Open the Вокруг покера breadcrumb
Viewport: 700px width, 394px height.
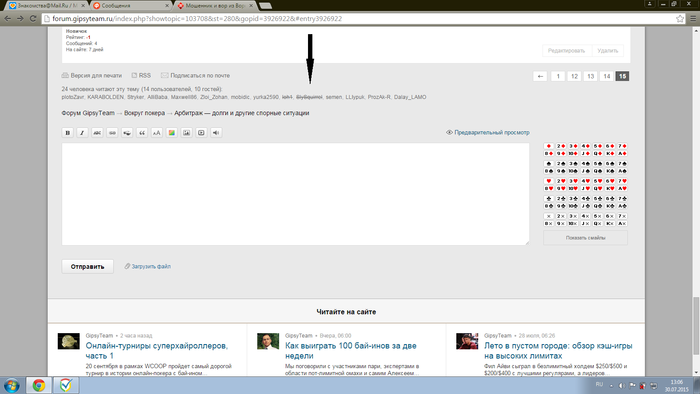pos(144,113)
